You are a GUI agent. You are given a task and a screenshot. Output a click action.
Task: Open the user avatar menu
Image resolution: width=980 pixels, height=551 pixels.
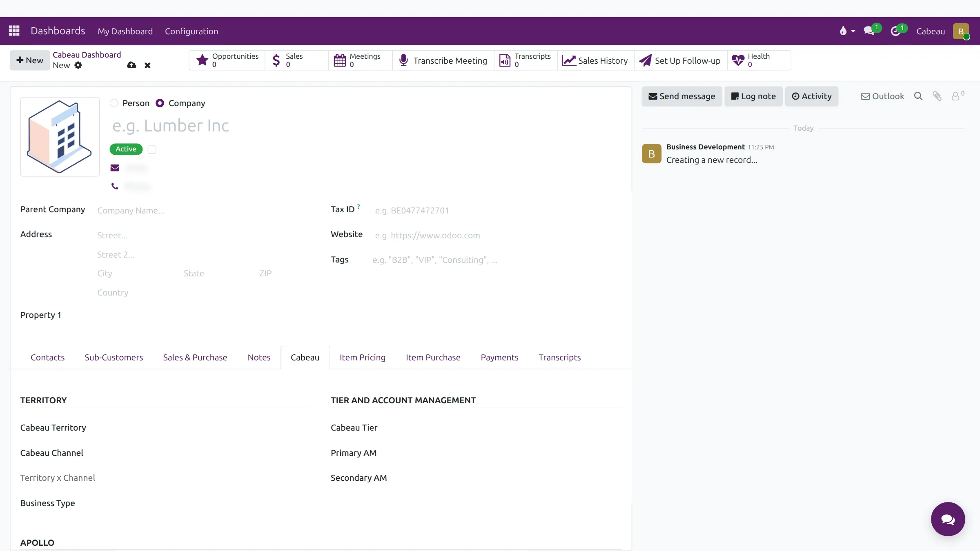tap(961, 31)
